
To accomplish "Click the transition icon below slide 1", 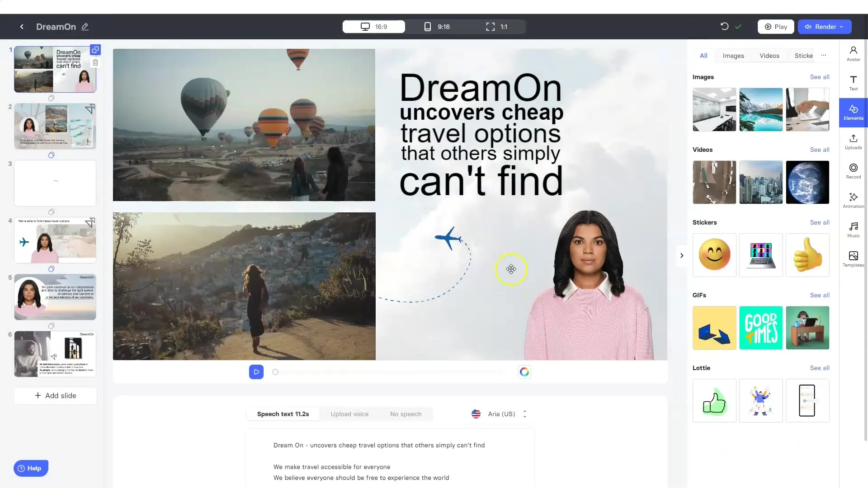I will tap(51, 98).
